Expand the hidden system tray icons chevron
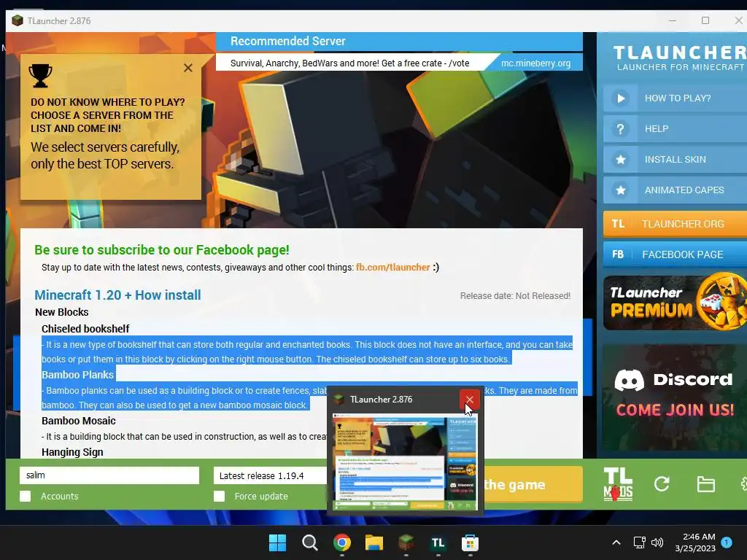This screenshot has height=560, width=747. tap(616, 542)
